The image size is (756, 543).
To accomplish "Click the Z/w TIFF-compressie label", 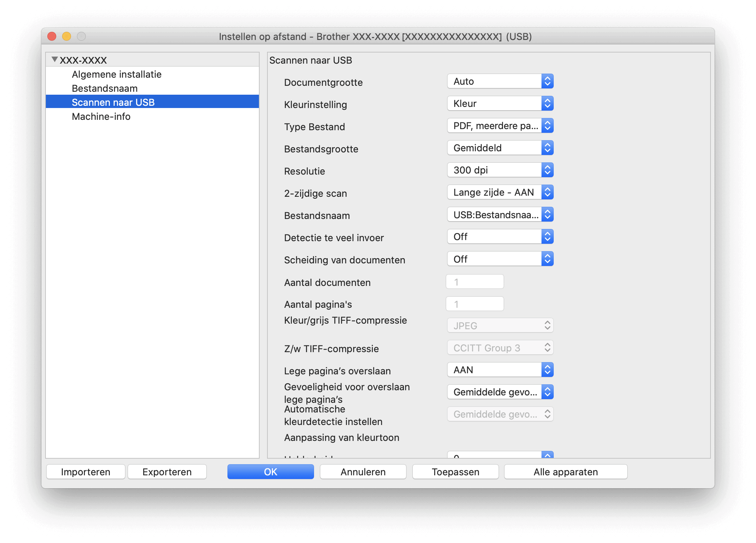I will (x=331, y=349).
